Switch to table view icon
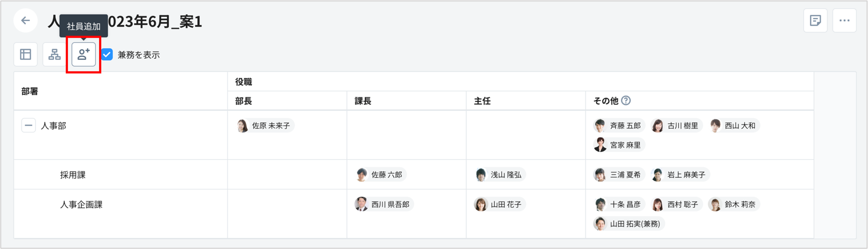 25,54
